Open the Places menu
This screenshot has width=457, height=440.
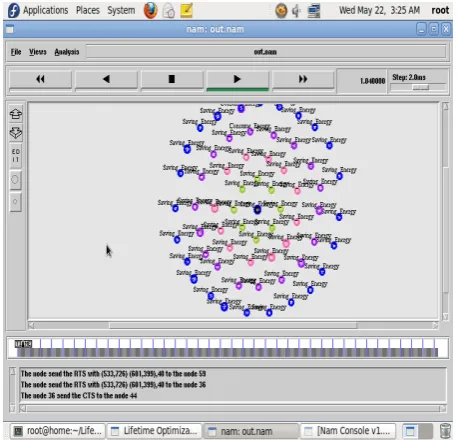click(88, 10)
